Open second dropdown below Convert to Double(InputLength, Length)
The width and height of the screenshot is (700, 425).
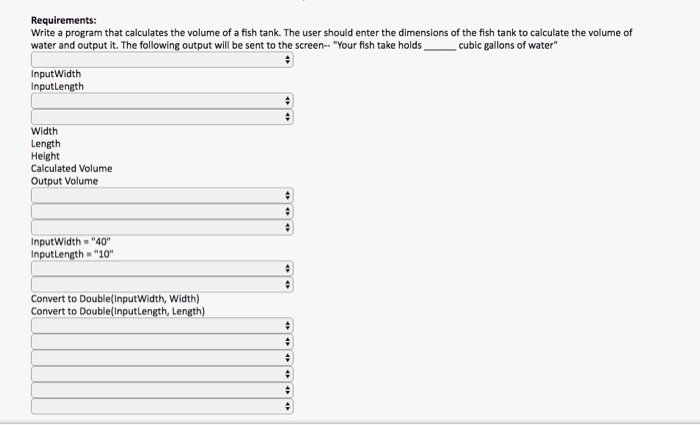[x=162, y=342]
